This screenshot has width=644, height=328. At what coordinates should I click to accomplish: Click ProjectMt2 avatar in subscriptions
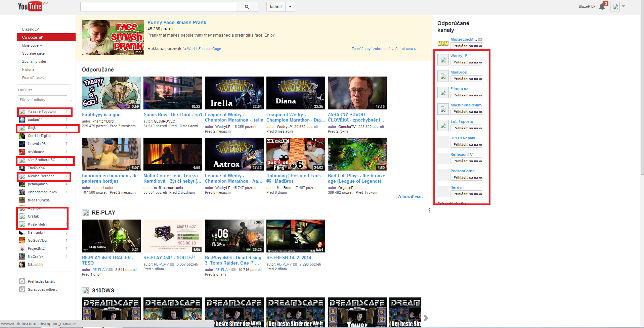[x=22, y=248]
